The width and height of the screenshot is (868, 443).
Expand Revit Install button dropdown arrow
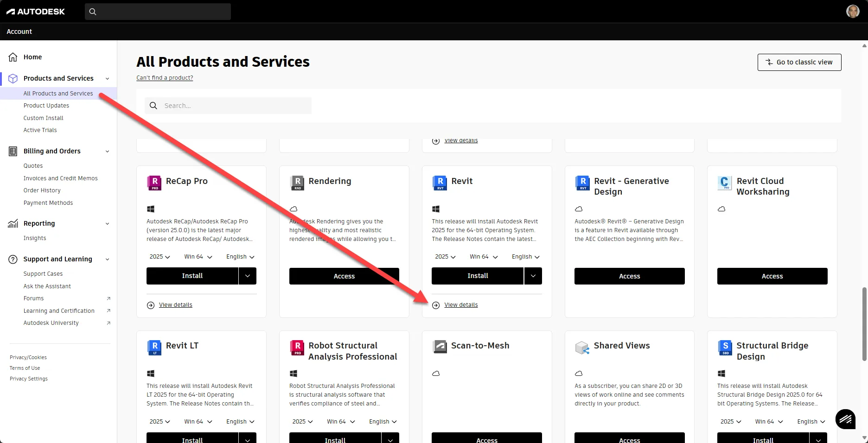[533, 276]
